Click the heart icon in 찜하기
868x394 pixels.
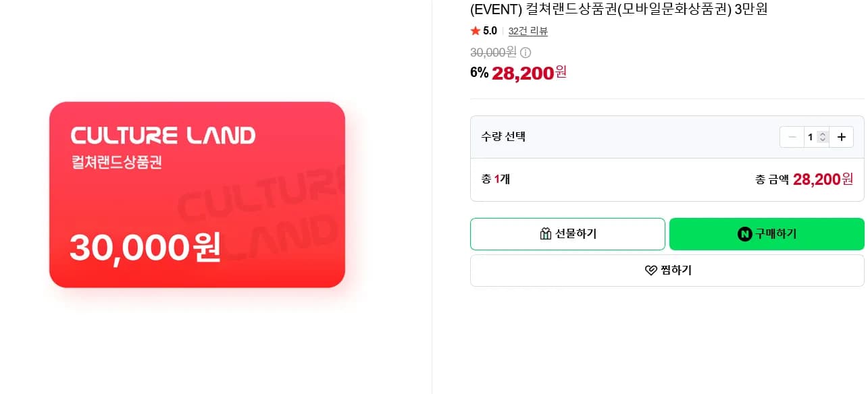pyautogui.click(x=651, y=271)
